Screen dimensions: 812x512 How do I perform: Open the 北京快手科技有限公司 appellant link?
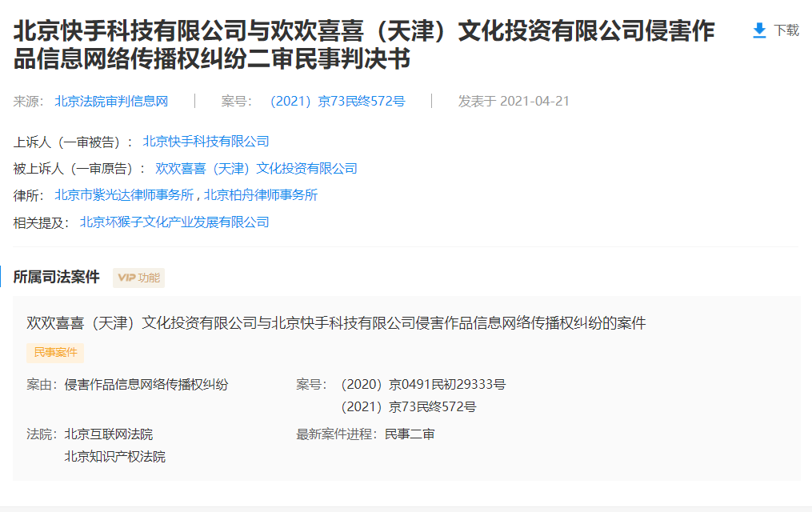point(205,141)
